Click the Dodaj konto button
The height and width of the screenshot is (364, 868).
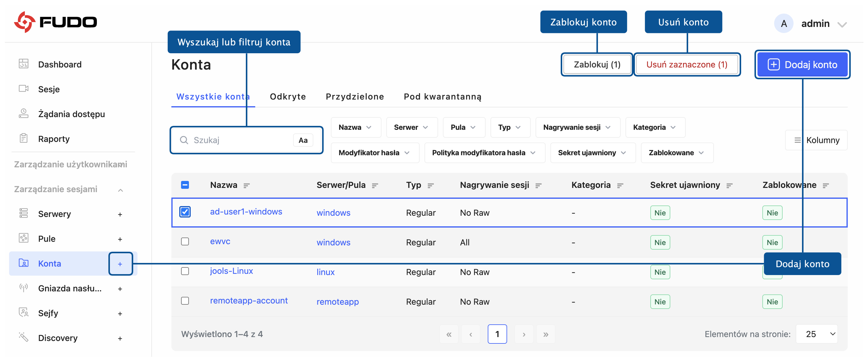point(802,65)
